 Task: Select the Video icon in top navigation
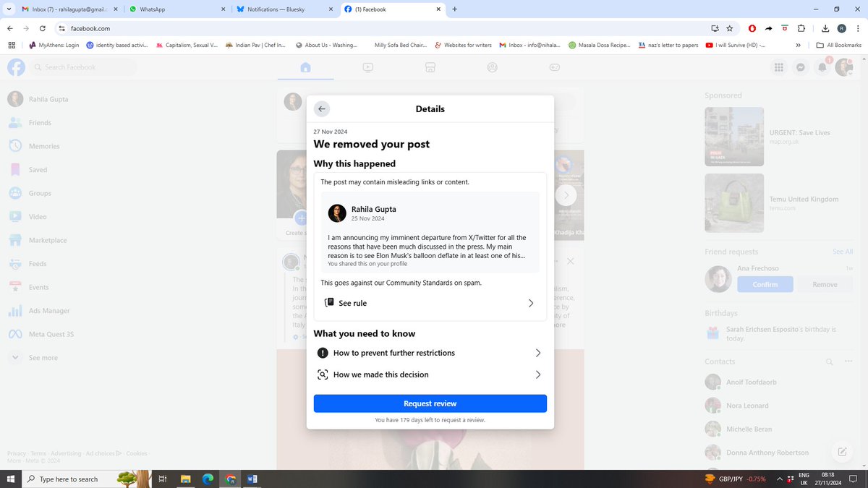click(368, 67)
